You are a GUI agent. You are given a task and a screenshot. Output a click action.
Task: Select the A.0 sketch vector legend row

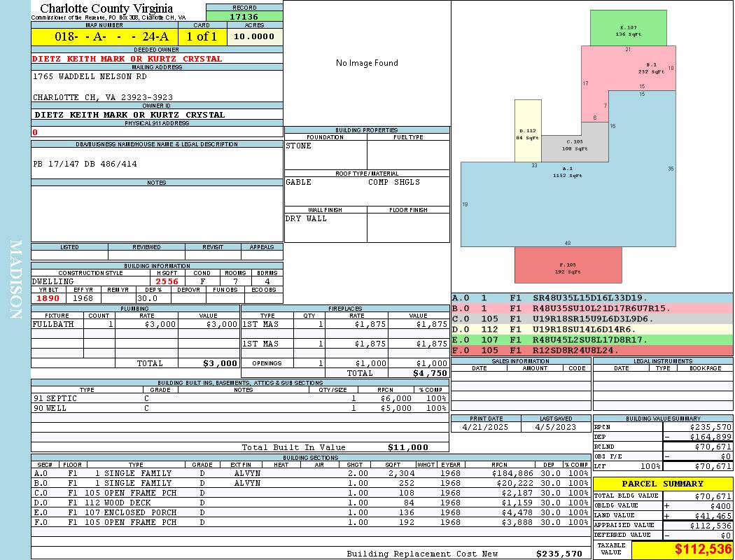(592, 298)
